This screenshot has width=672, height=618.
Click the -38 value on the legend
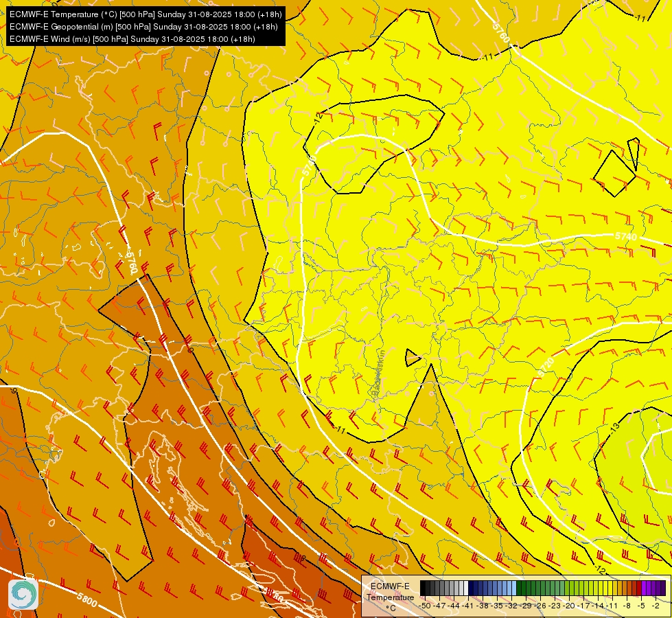[x=482, y=606]
